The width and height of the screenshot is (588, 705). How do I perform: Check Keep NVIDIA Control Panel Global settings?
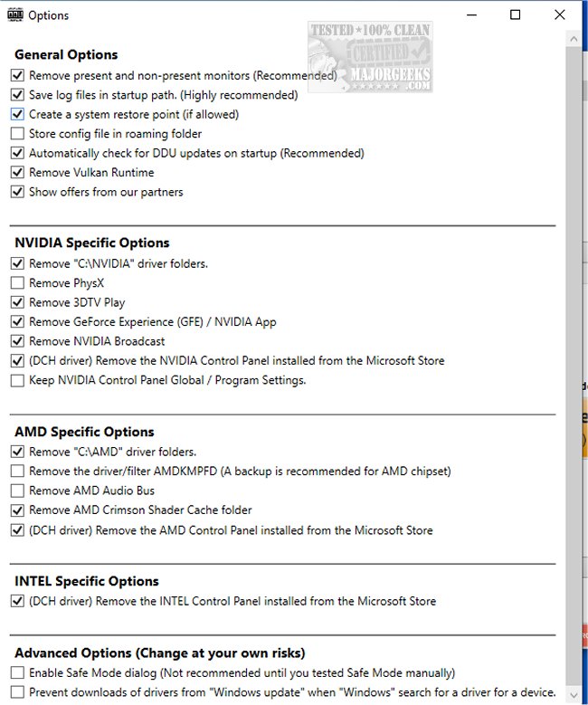(x=18, y=381)
